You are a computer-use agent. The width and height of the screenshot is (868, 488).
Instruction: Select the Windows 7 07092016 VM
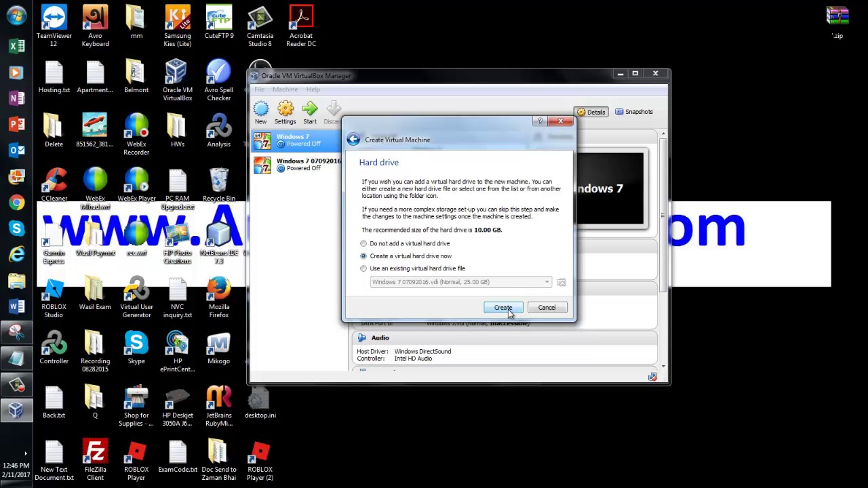pyautogui.click(x=297, y=165)
